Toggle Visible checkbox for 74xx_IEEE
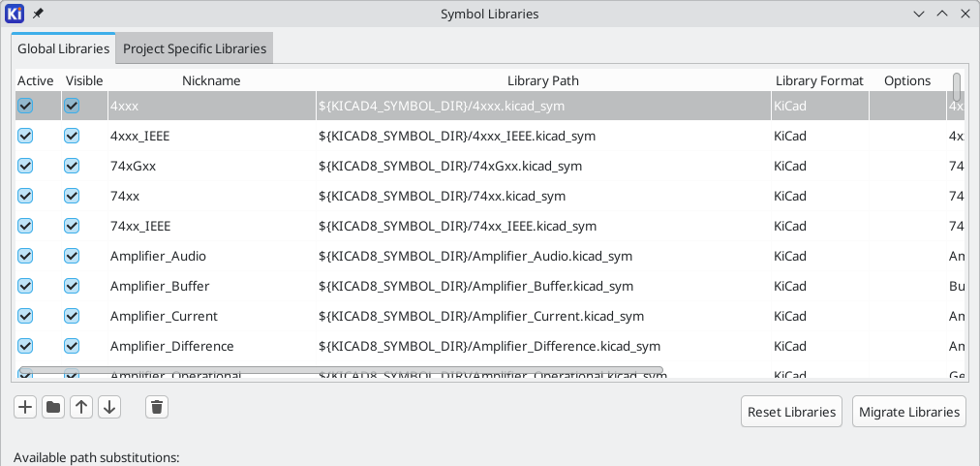The width and height of the screenshot is (980, 466). (72, 226)
